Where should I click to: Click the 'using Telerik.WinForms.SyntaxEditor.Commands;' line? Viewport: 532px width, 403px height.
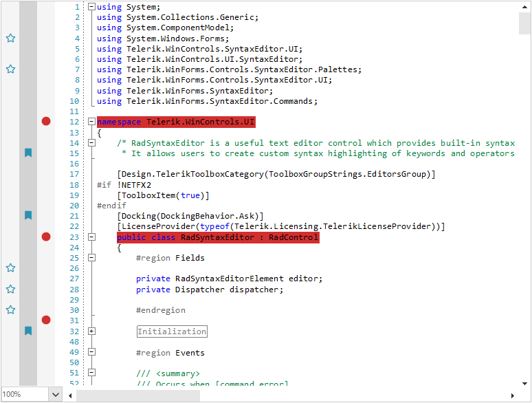207,101
